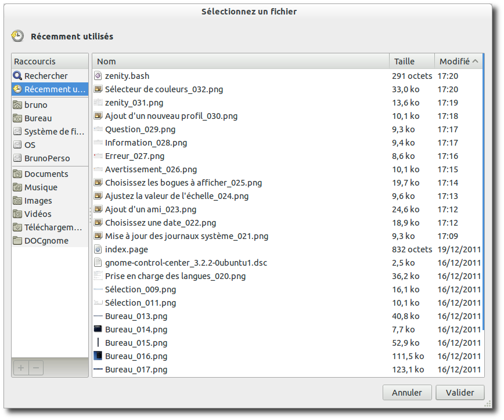Click the plus button to add bookmark
Viewport: 504px width, 420px height.
tap(20, 368)
